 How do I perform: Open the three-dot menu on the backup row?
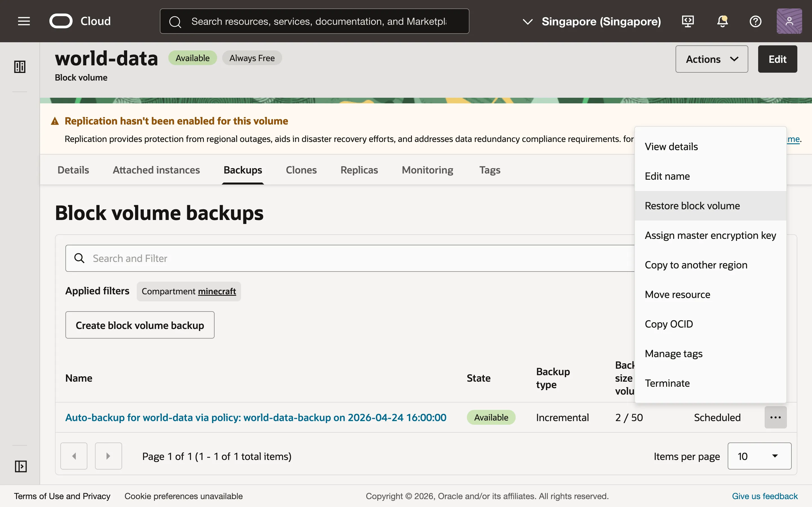point(775,417)
